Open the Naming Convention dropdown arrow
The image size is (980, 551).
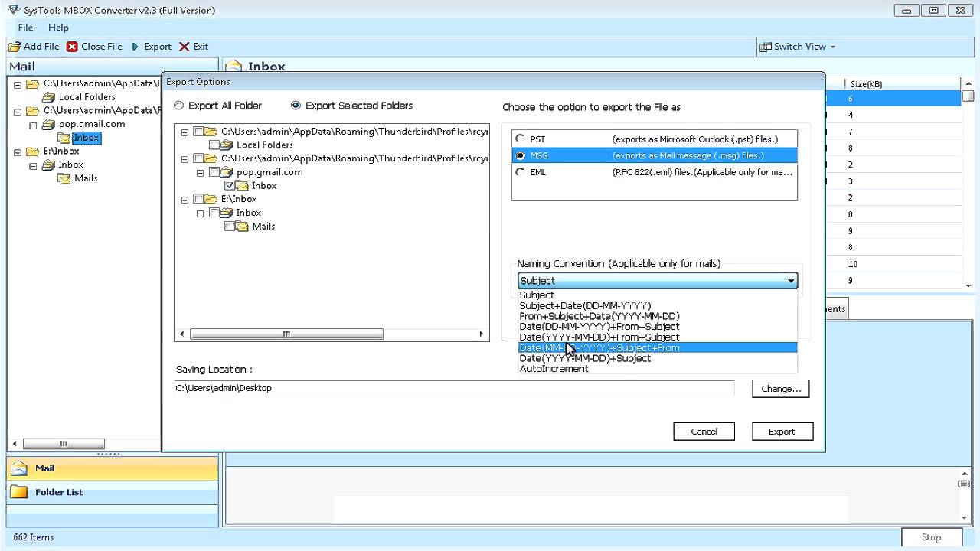[x=790, y=281]
